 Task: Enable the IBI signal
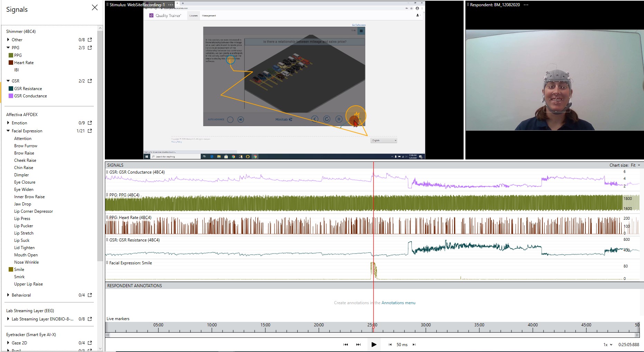[x=16, y=70]
